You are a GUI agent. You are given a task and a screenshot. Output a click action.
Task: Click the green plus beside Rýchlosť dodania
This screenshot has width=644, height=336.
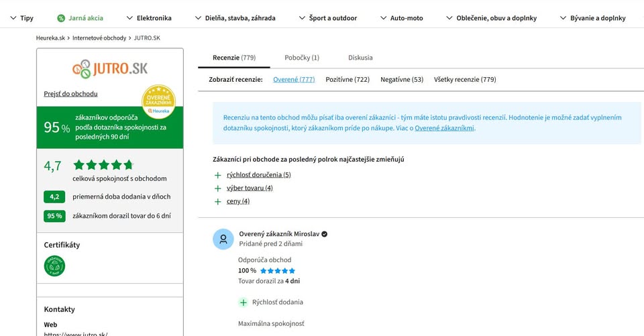pos(243,302)
